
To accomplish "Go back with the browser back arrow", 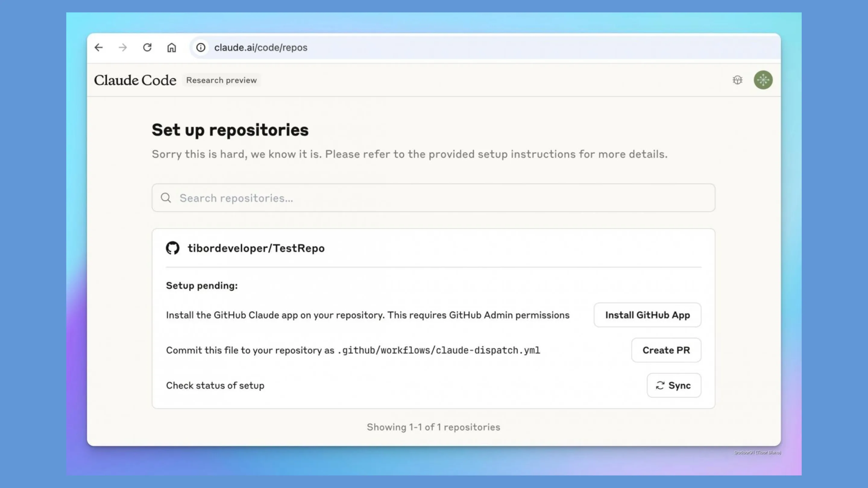I will coord(98,48).
